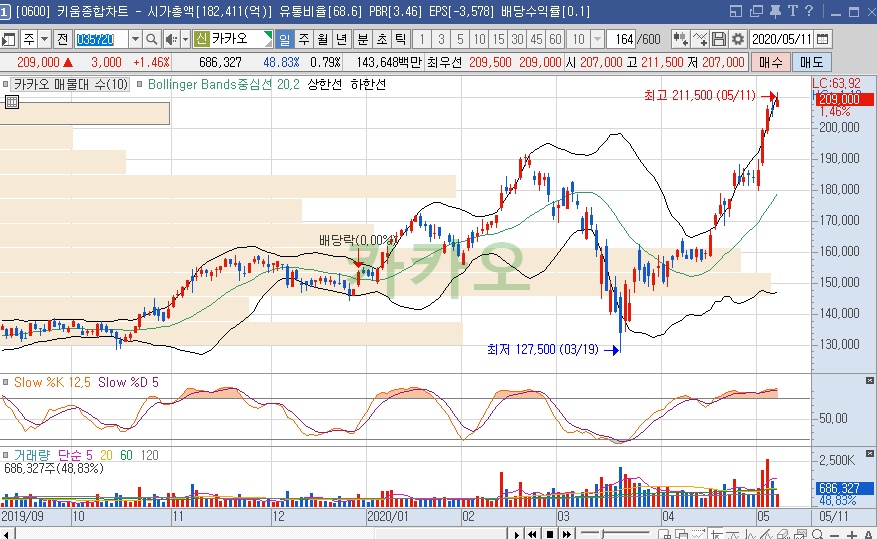Select weekly (주) chart period
The image size is (877, 539).
(x=304, y=39)
